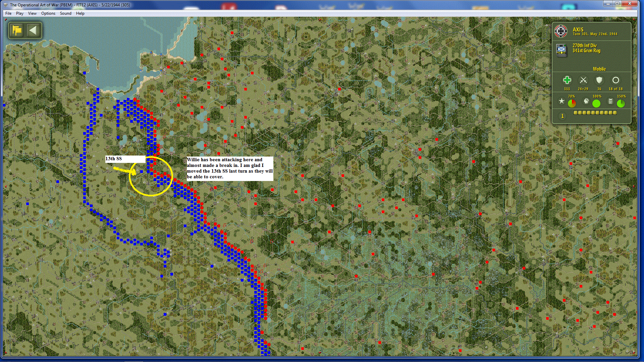Click the green cross health icon

[567, 80]
